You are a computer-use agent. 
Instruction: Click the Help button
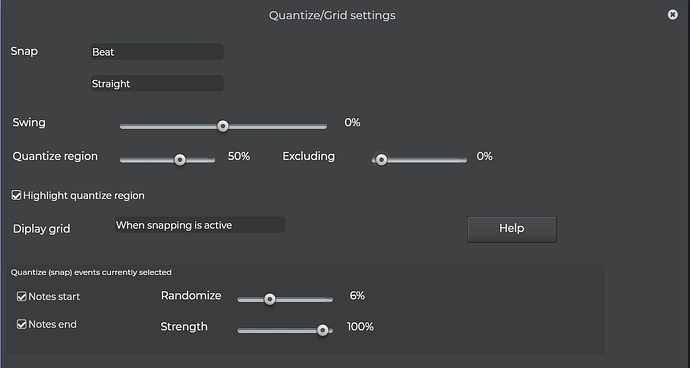[x=512, y=229]
